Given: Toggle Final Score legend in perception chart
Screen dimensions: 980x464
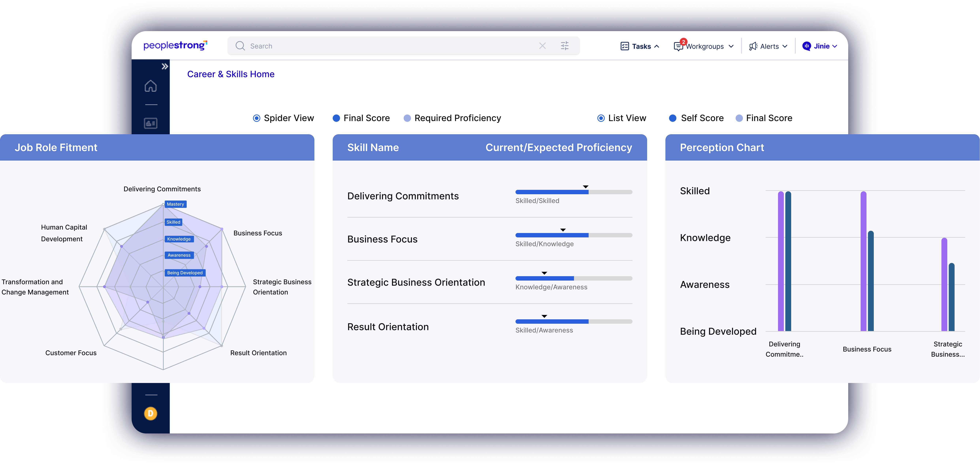Looking at the screenshot, I should pos(764,118).
